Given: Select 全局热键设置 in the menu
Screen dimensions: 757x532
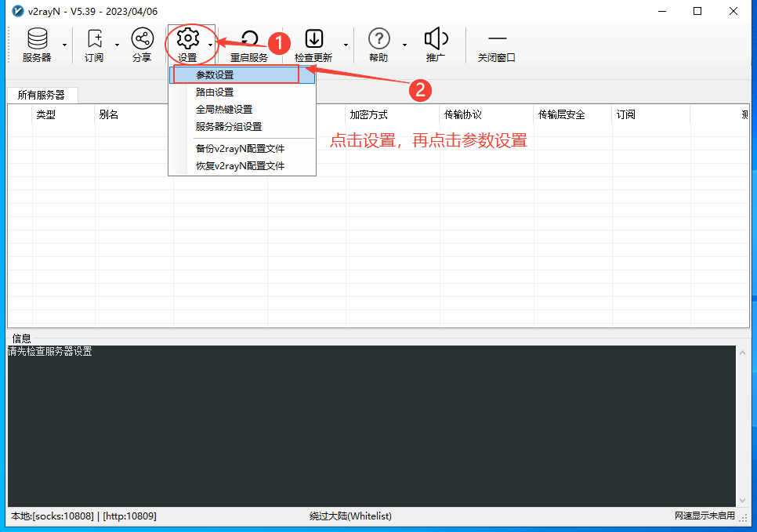Looking at the screenshot, I should point(224,110).
